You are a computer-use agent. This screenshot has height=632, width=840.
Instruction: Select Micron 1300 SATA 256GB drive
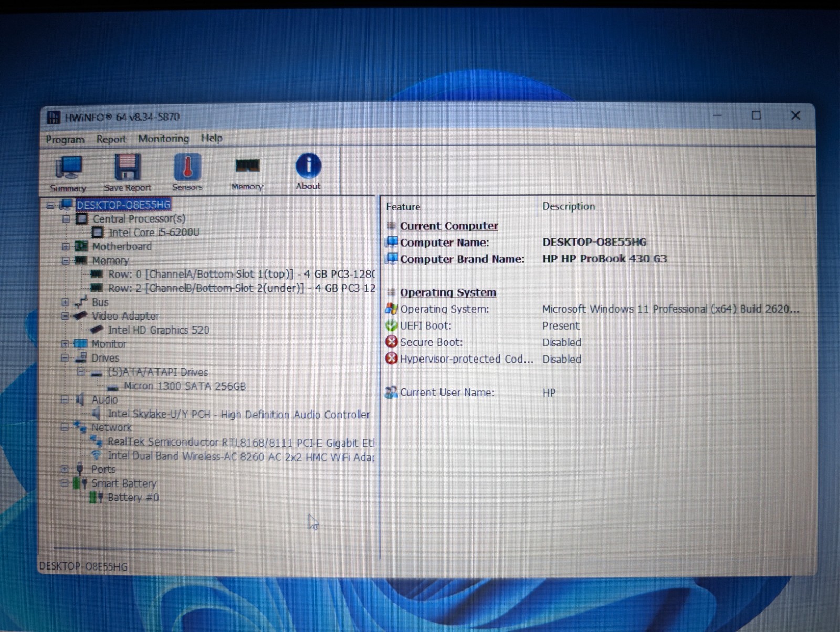185,386
